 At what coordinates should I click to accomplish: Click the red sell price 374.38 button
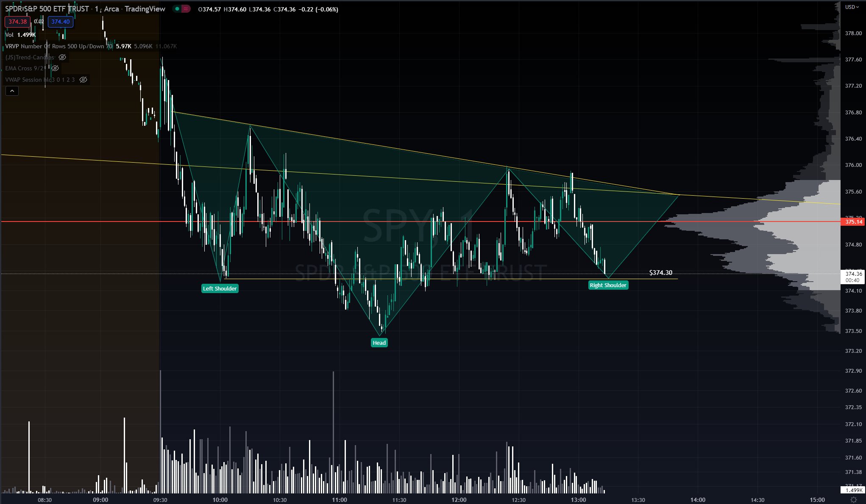17,22
